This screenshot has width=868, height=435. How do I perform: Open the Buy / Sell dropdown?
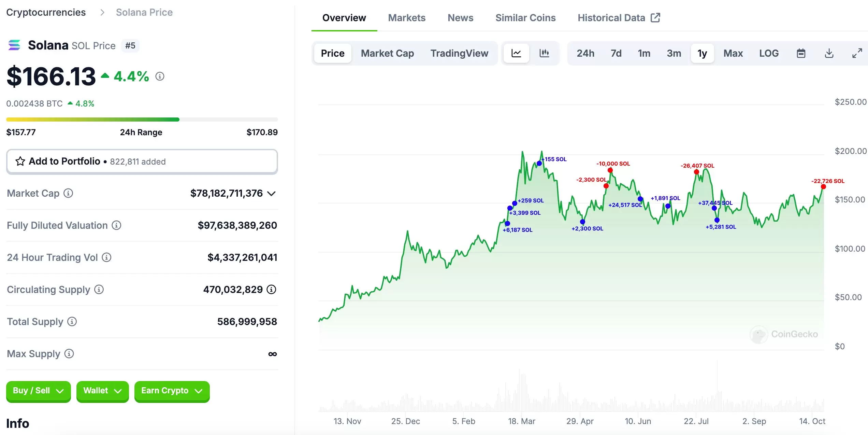38,391
